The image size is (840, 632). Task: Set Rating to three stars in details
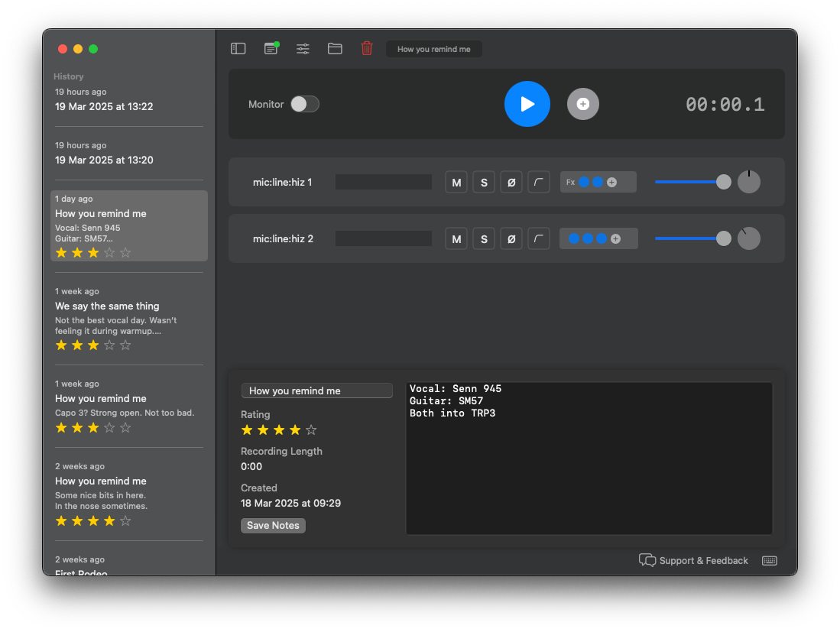tap(279, 429)
